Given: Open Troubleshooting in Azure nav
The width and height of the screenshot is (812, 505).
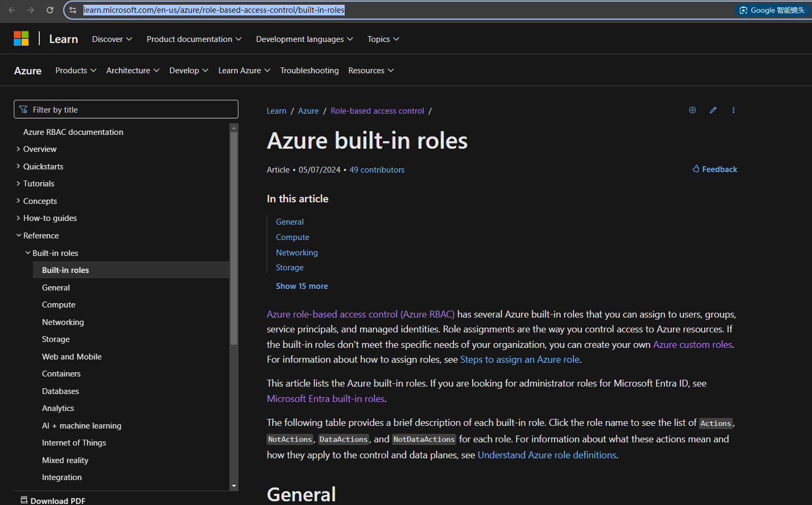Looking at the screenshot, I should tap(310, 71).
